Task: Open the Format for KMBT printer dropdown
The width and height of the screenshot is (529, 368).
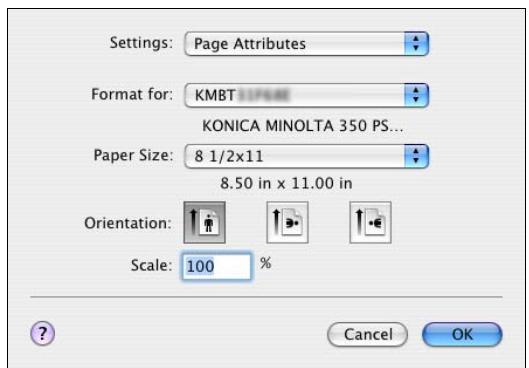Action: tap(307, 95)
